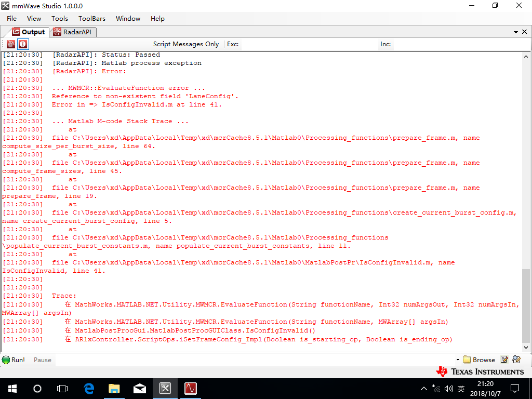Click the scrollbar up arrow in output
This screenshot has width=532, height=399.
[x=526, y=57]
